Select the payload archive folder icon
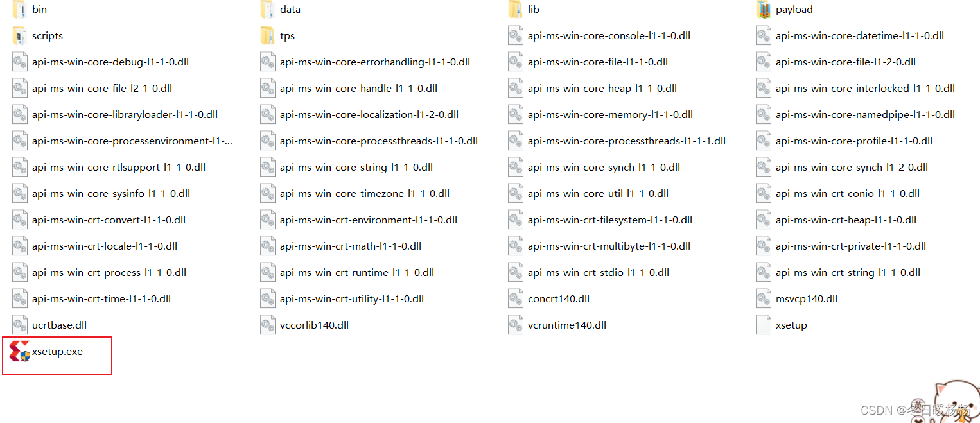 click(x=764, y=10)
